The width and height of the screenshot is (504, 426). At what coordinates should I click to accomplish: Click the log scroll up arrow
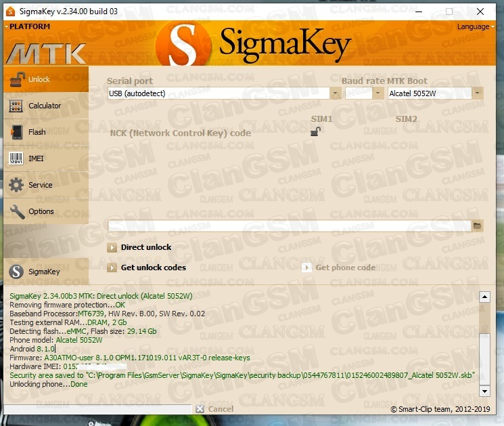point(484,297)
